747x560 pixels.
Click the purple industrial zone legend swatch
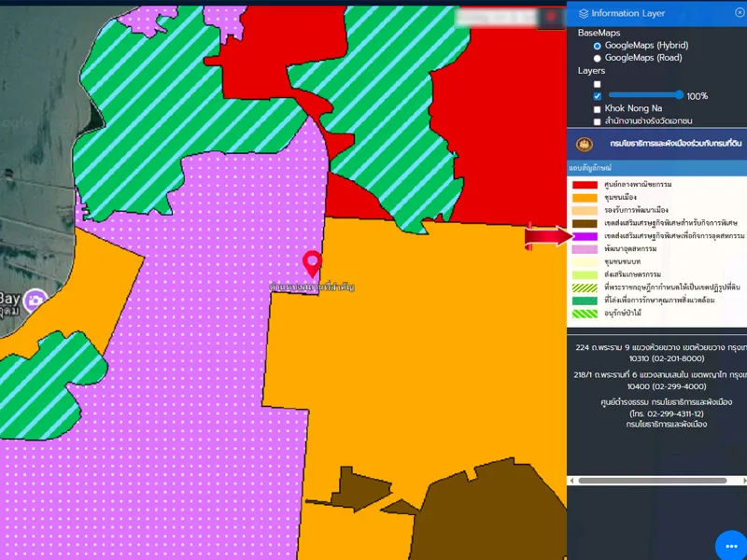click(x=585, y=237)
